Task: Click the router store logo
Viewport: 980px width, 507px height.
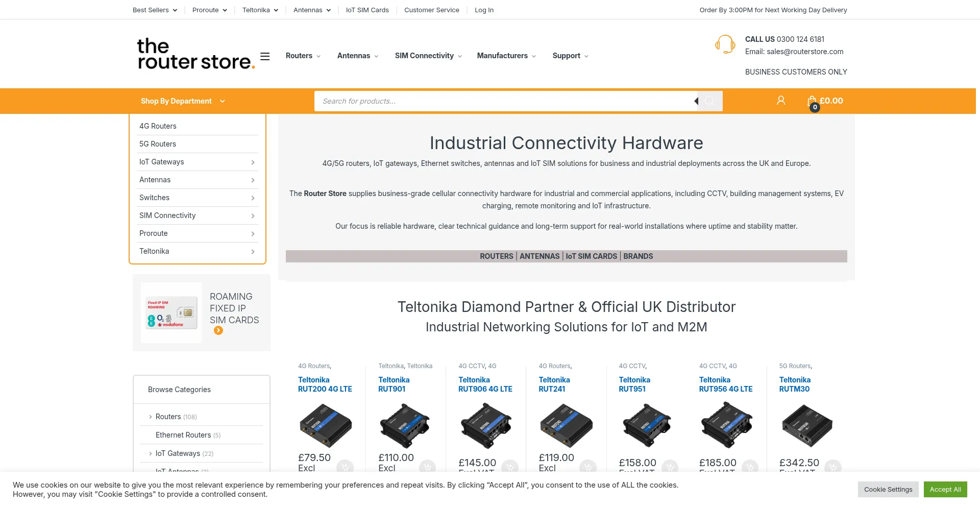Action: click(x=195, y=54)
